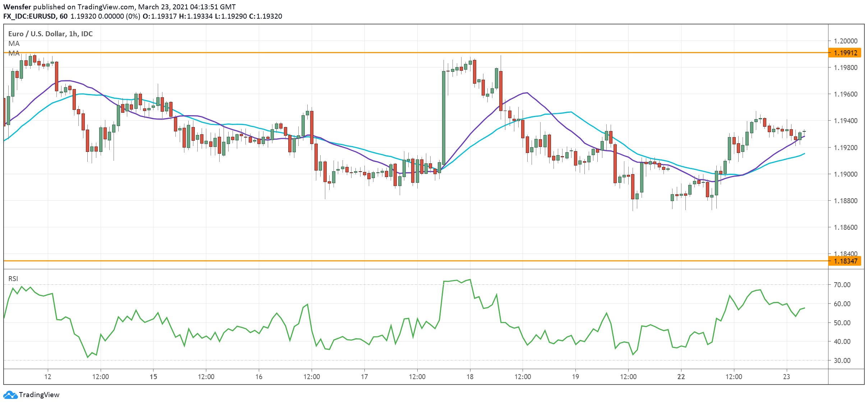Select the FX_IDC:EURUSD symbol text in header

29,16
